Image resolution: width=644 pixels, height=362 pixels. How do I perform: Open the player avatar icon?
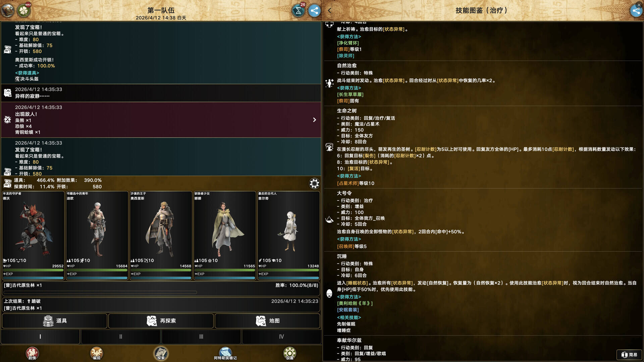coord(8,10)
